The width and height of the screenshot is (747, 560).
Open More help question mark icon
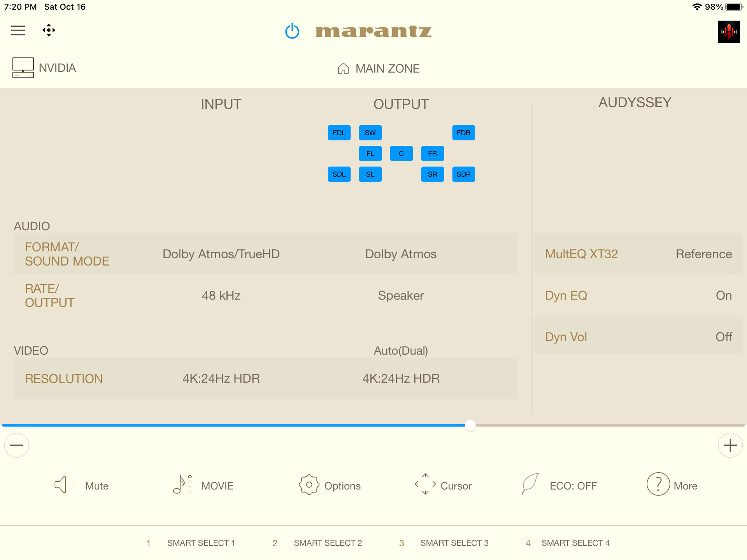click(x=658, y=485)
